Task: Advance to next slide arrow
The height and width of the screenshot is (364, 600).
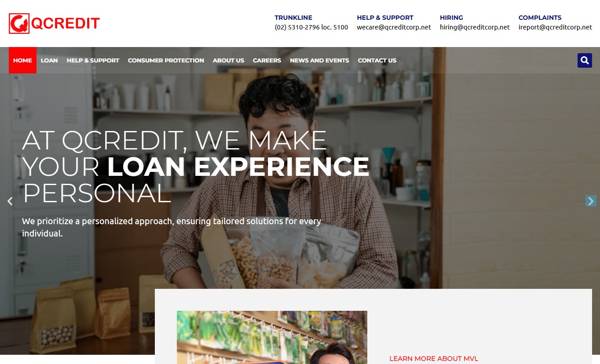Action: (591, 201)
